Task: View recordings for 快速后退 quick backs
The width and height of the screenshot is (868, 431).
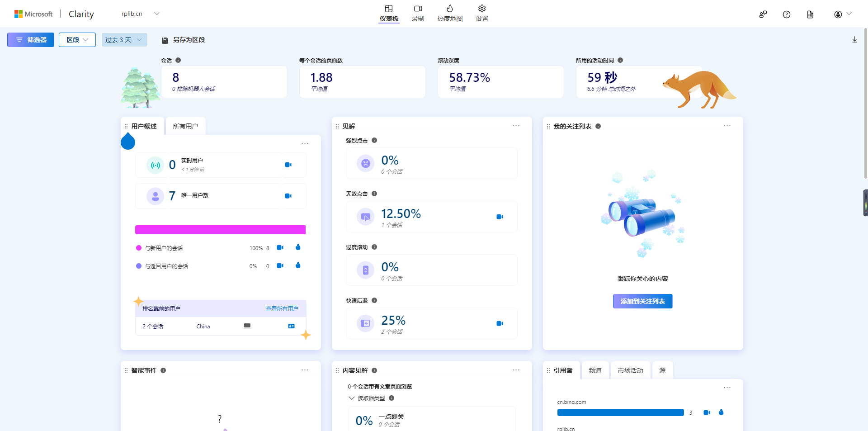Action: tap(500, 323)
